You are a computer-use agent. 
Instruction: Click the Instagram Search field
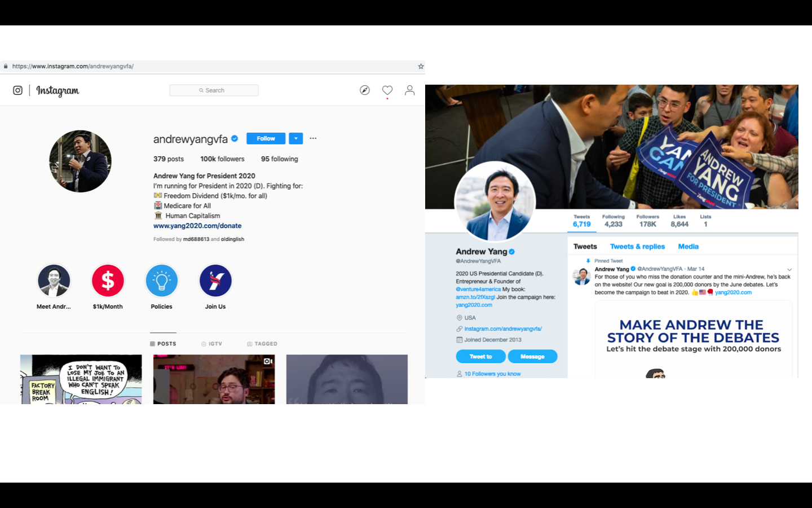coord(214,90)
